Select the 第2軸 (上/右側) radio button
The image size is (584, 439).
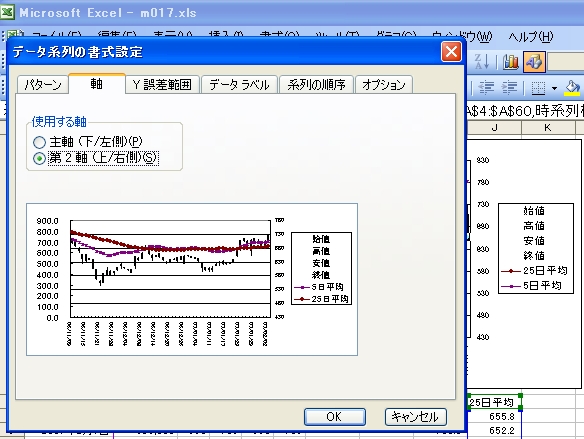pos(39,158)
